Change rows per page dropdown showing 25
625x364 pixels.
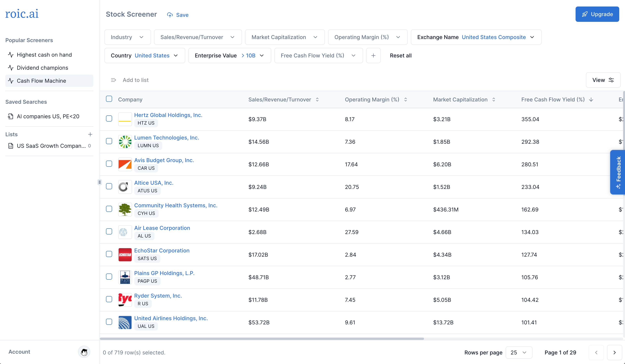[x=519, y=352]
